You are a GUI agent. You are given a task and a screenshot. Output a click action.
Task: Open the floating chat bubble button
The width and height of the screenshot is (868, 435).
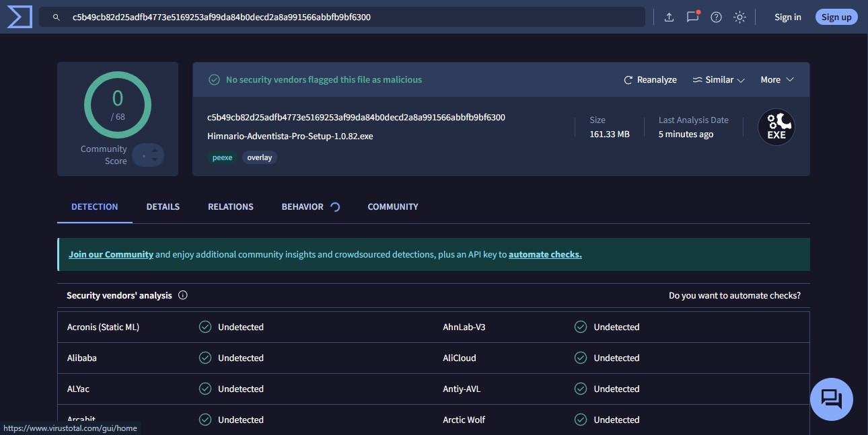(832, 399)
